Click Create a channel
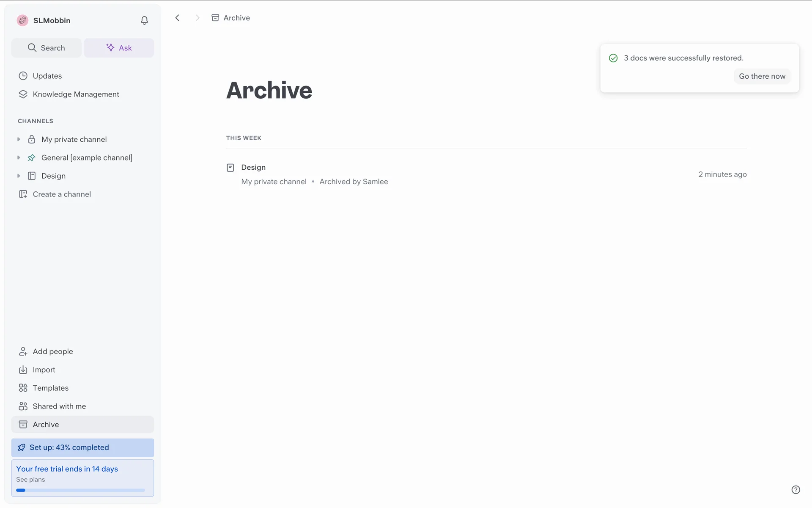This screenshot has height=508, width=812. click(x=62, y=194)
